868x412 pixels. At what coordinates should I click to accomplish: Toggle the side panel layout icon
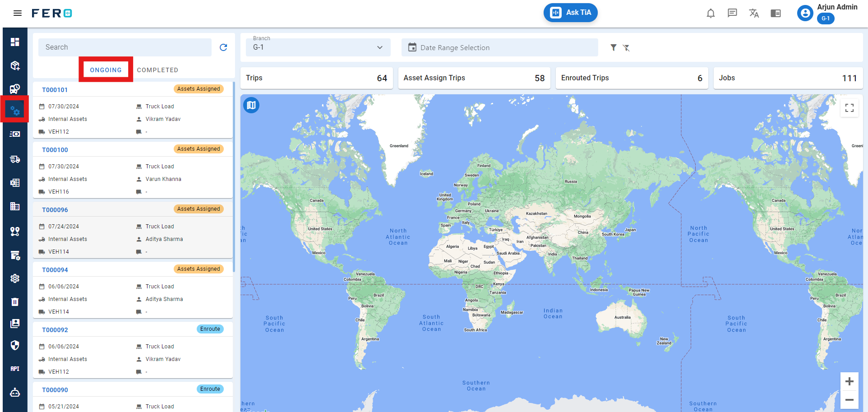[776, 13]
